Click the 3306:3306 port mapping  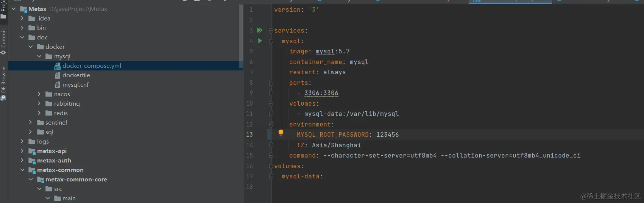coord(321,93)
